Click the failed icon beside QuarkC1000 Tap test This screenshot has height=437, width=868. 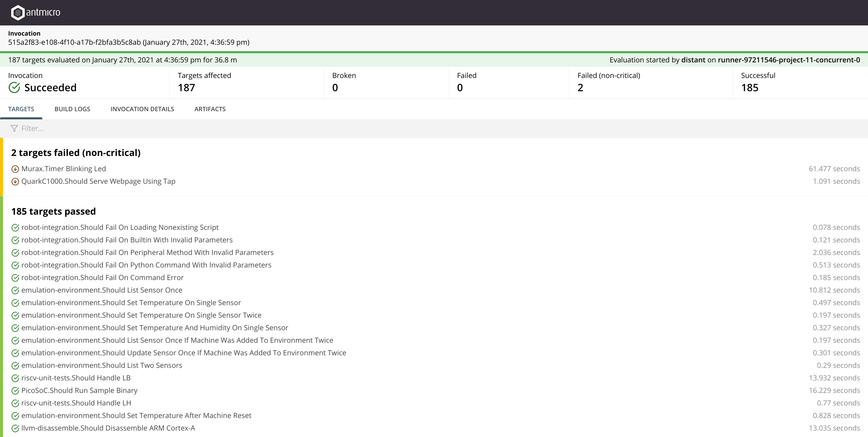(x=15, y=182)
